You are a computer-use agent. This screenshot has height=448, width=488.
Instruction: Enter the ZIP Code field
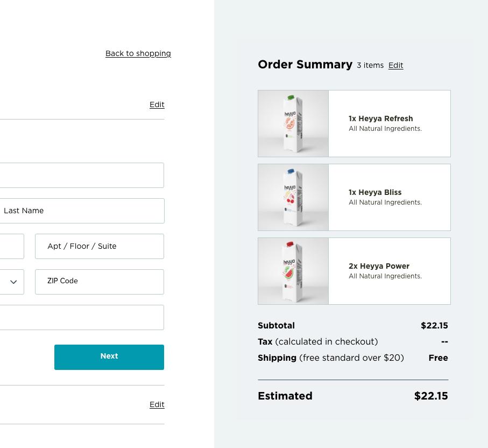tap(100, 282)
